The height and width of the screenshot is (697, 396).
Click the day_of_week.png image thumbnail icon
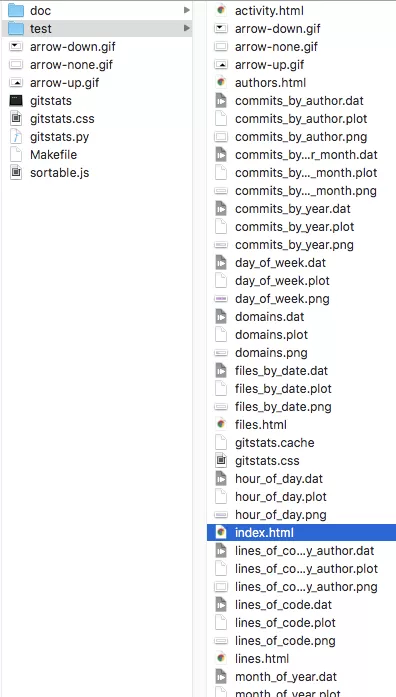click(221, 299)
